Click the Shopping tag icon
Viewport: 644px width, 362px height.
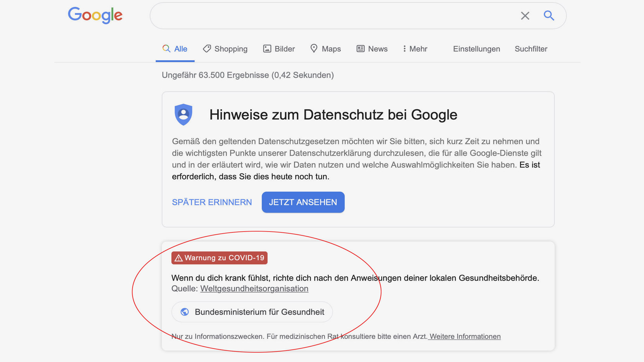coord(207,49)
